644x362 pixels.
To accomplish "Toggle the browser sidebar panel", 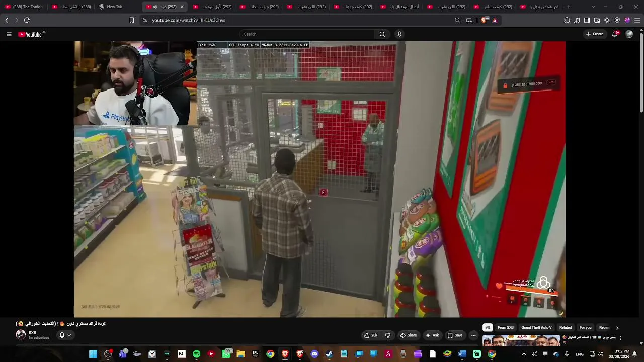I will tap(587, 20).
